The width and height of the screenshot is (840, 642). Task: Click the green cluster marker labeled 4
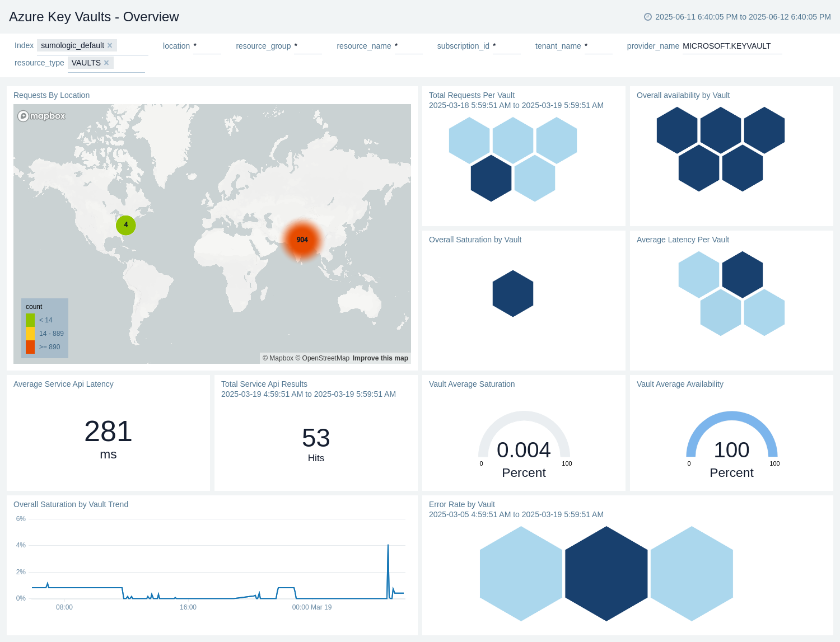(x=126, y=225)
